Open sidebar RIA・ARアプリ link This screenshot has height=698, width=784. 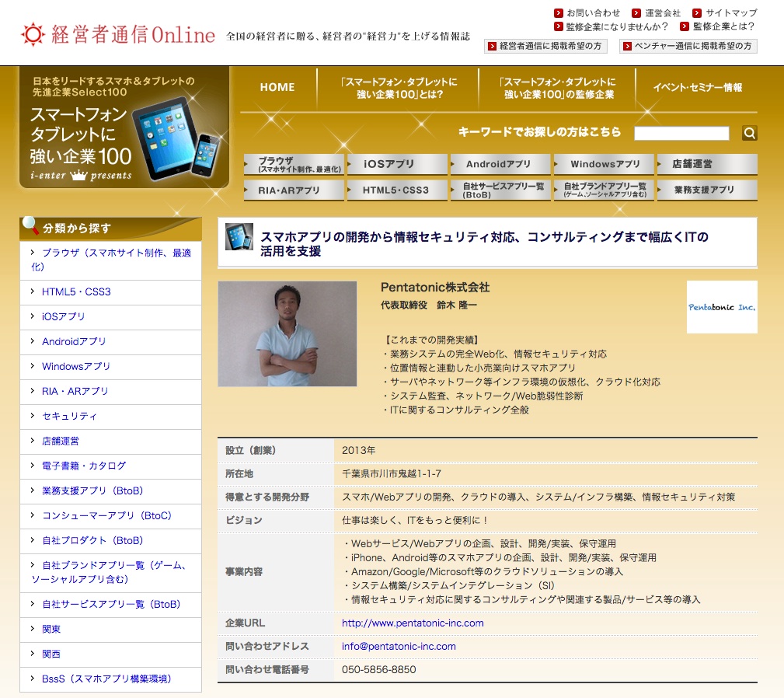[75, 391]
